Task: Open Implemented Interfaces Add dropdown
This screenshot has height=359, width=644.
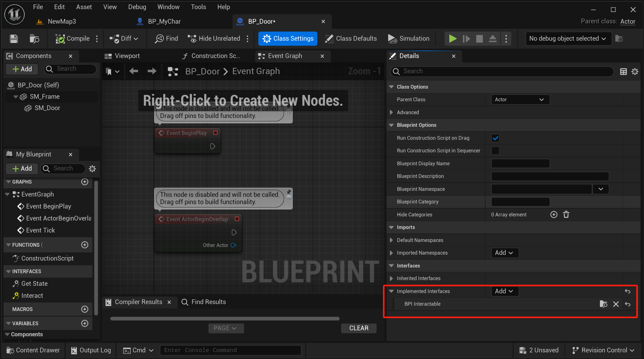Action: tap(504, 291)
